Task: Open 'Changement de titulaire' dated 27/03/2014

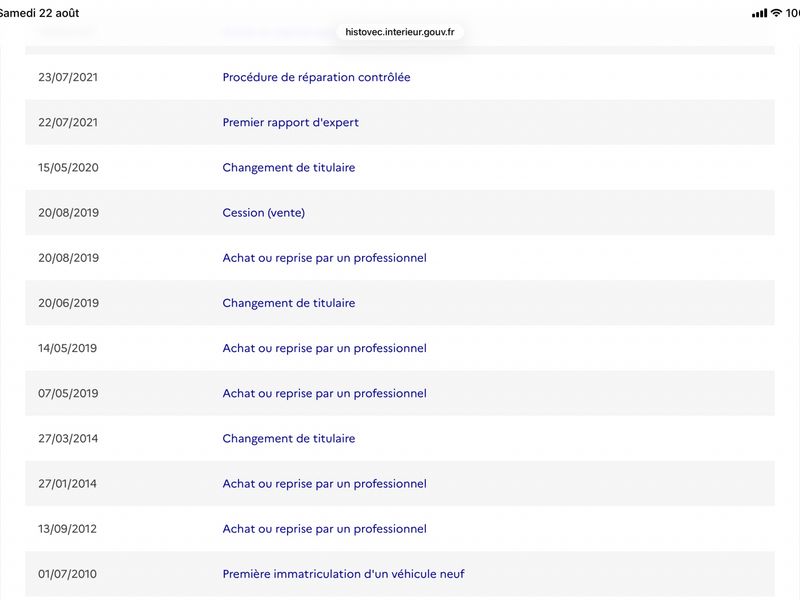Action: (x=289, y=438)
